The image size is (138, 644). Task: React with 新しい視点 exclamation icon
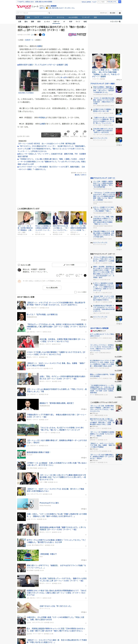pyautogui.click(x=83, y=134)
